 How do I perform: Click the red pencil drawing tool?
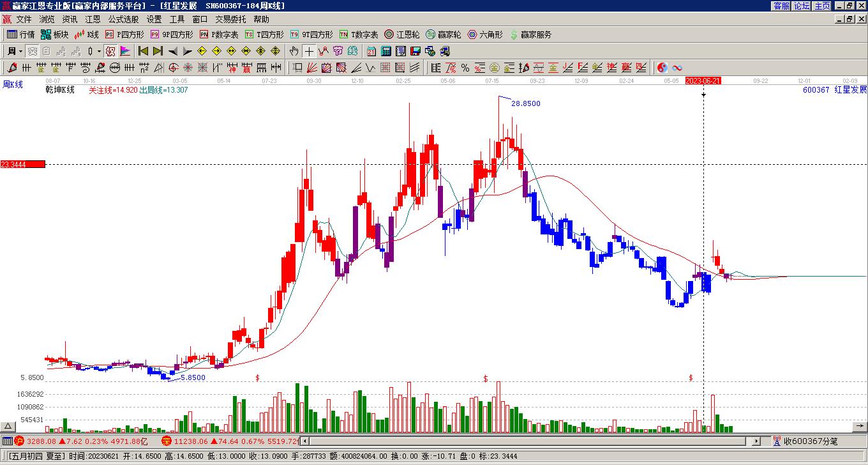click(11, 67)
